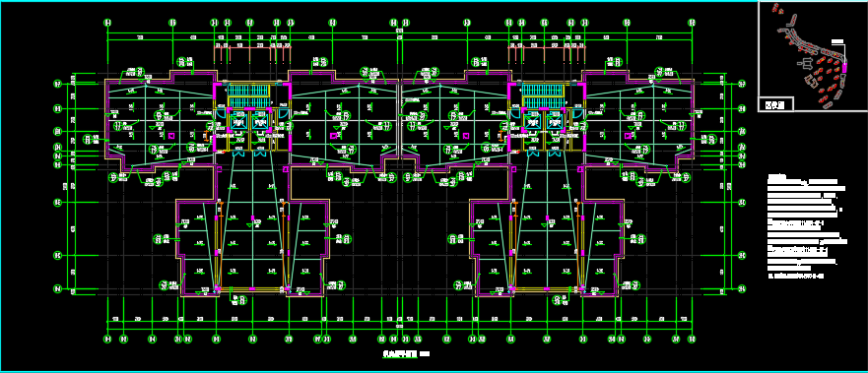Screen dimensions: 868x373
Task: Click the white design notes text block
Action: (x=807, y=226)
